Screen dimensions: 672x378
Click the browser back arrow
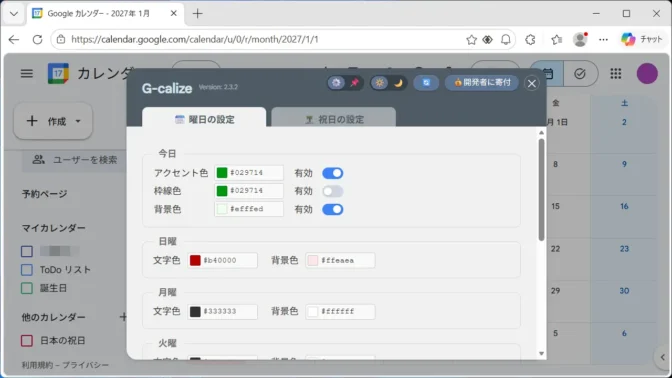(14, 39)
